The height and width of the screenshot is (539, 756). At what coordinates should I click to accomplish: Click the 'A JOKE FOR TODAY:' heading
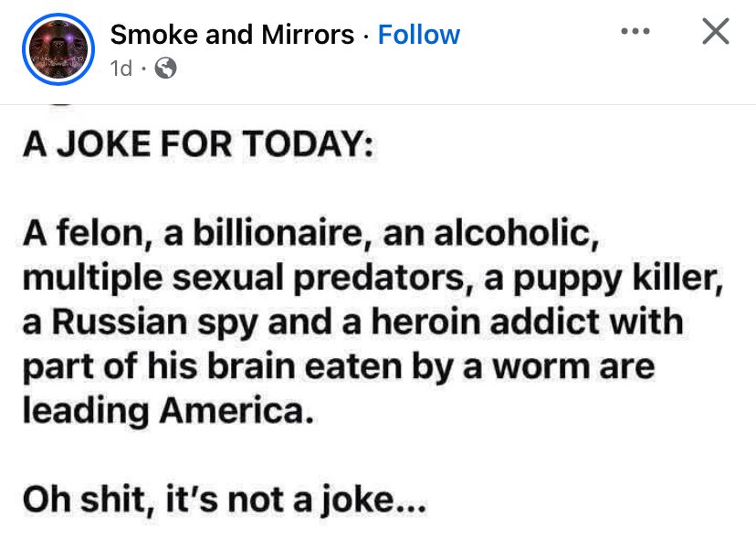198,143
